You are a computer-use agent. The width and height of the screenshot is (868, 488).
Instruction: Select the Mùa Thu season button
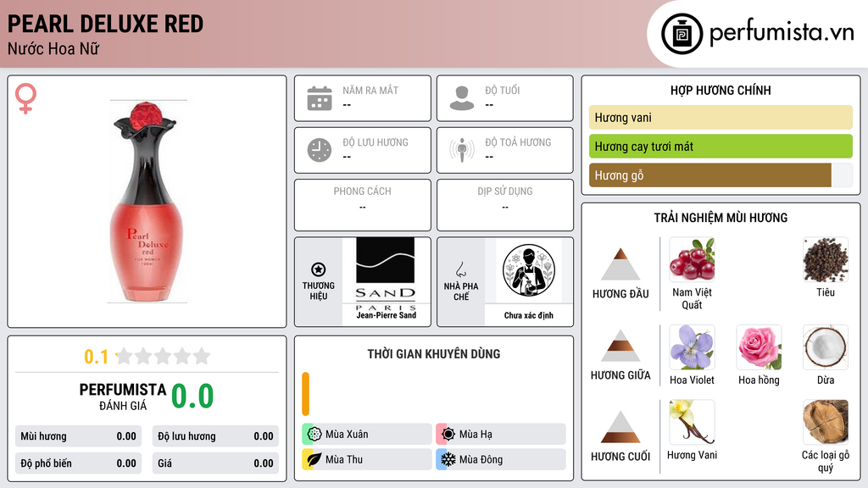point(367,459)
